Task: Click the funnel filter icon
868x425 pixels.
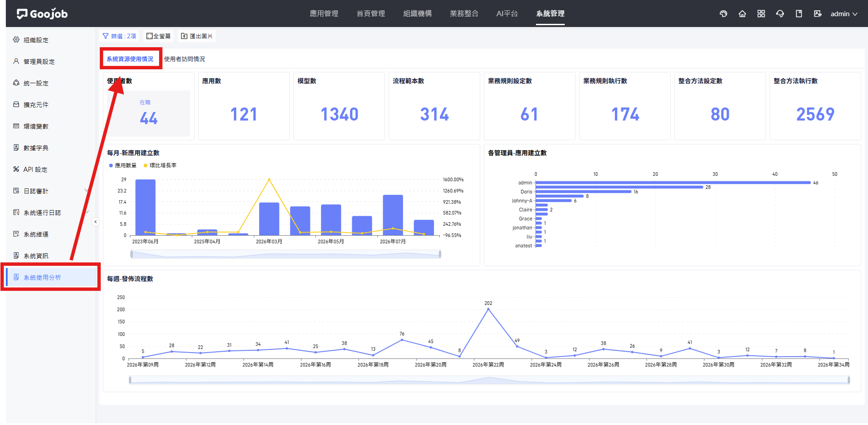Action: (106, 36)
